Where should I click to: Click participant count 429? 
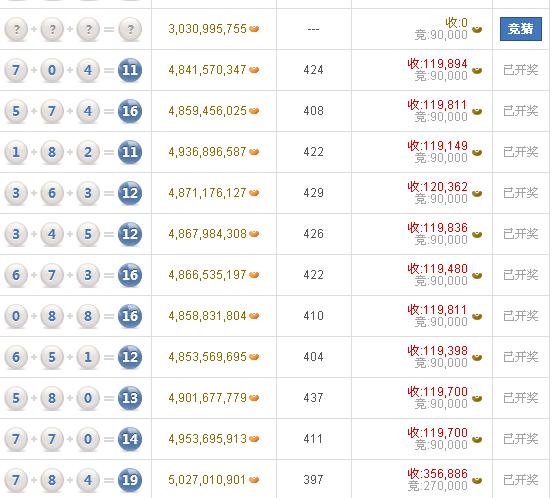click(x=314, y=193)
